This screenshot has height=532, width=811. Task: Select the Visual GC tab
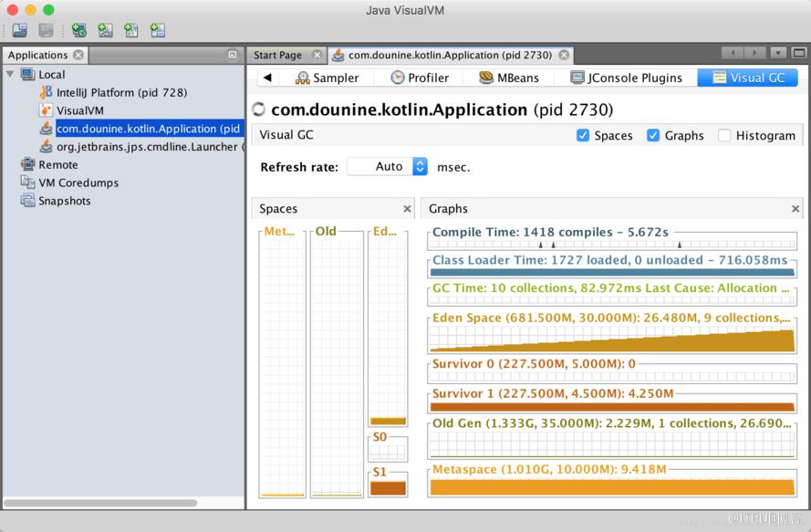748,78
